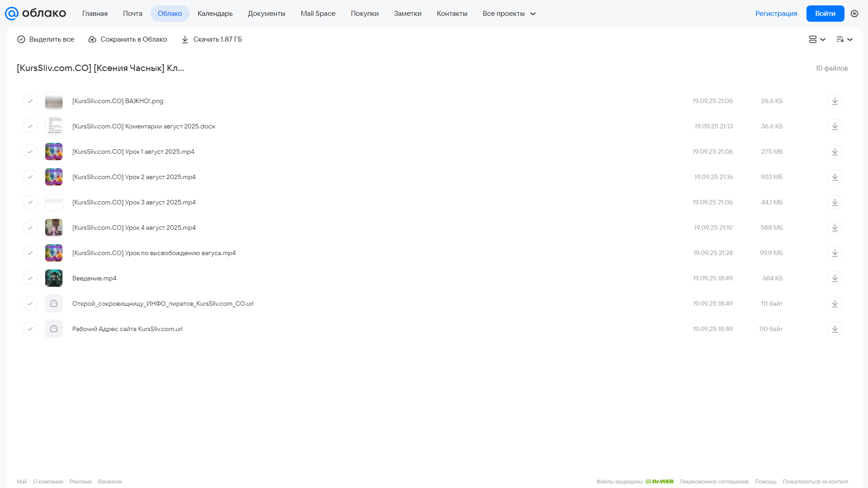Click download icon for Урок 2 август 2025.mp4
Viewport: 868px width, 488px height.
tap(835, 177)
